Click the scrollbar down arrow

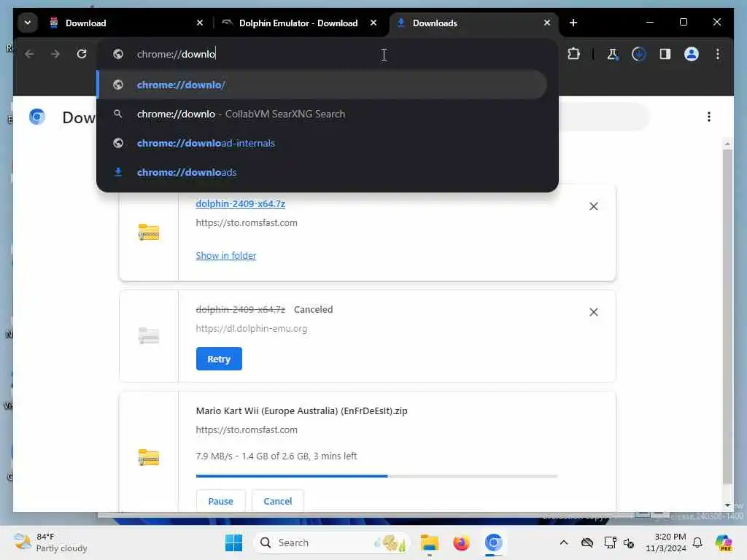(727, 505)
